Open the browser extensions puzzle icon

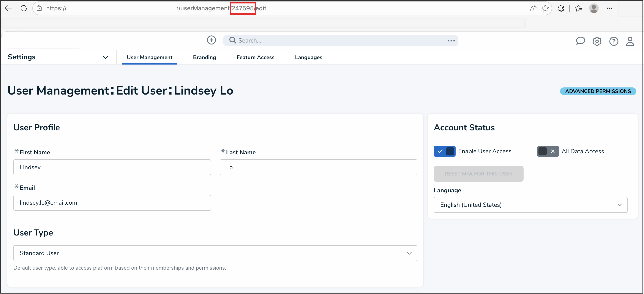coord(561,8)
